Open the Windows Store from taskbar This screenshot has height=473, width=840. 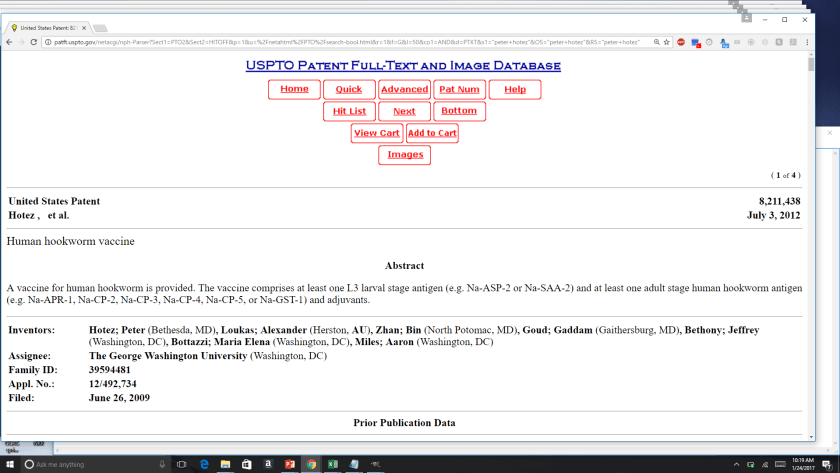246,464
